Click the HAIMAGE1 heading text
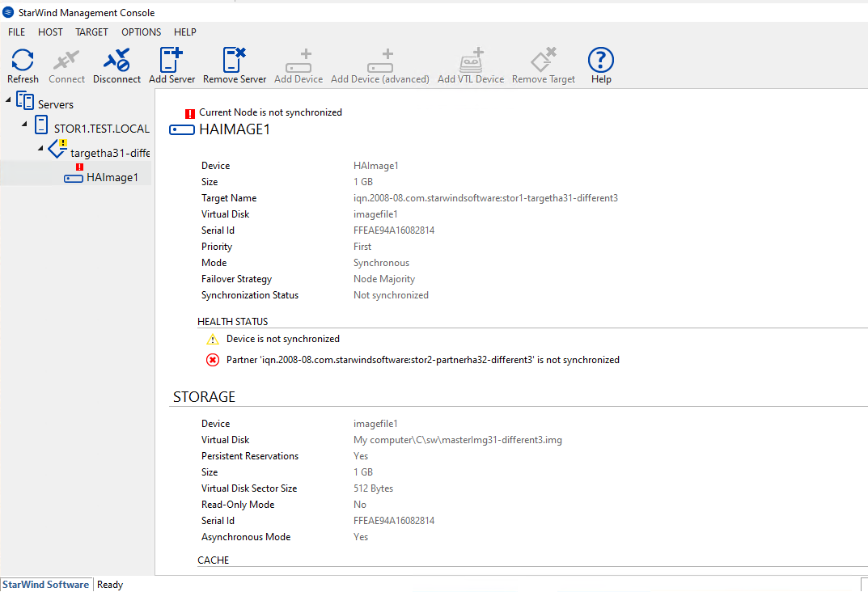868x592 pixels. [235, 129]
